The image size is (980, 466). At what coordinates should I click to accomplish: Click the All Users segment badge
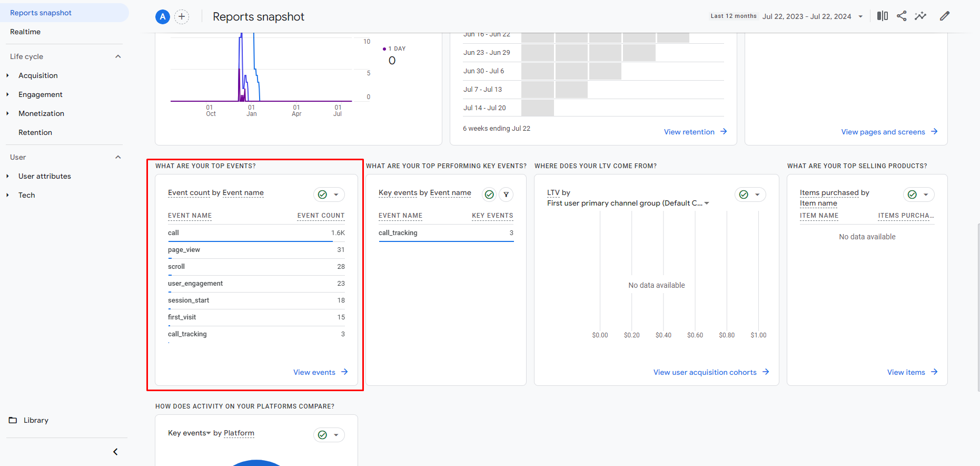click(163, 17)
